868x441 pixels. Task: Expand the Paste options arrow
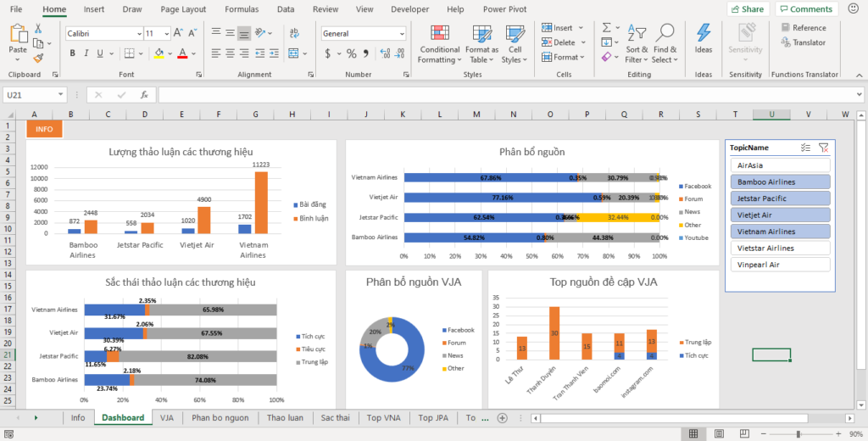(x=18, y=59)
